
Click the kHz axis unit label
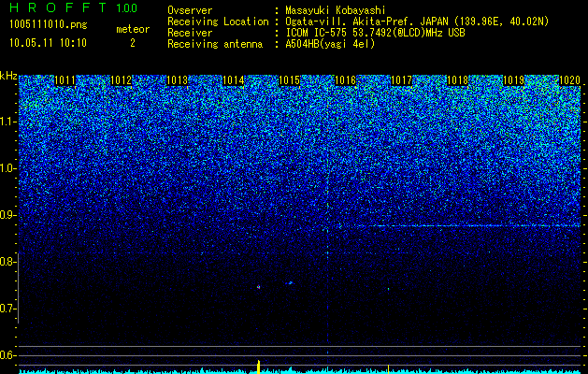point(8,76)
